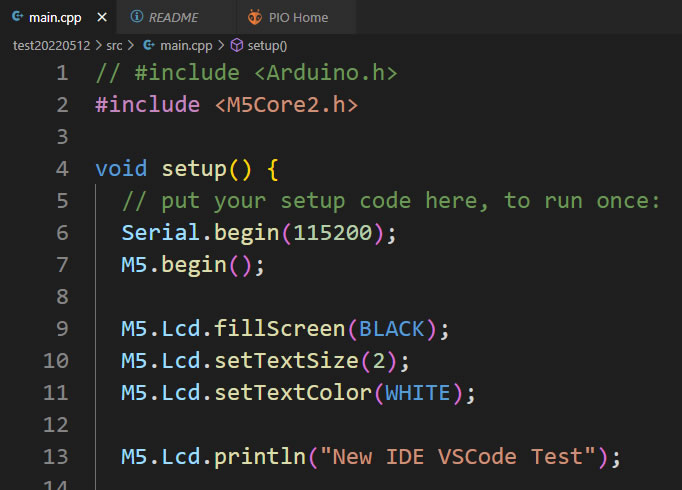Click the main.cpp breadcrumb item

pos(187,45)
